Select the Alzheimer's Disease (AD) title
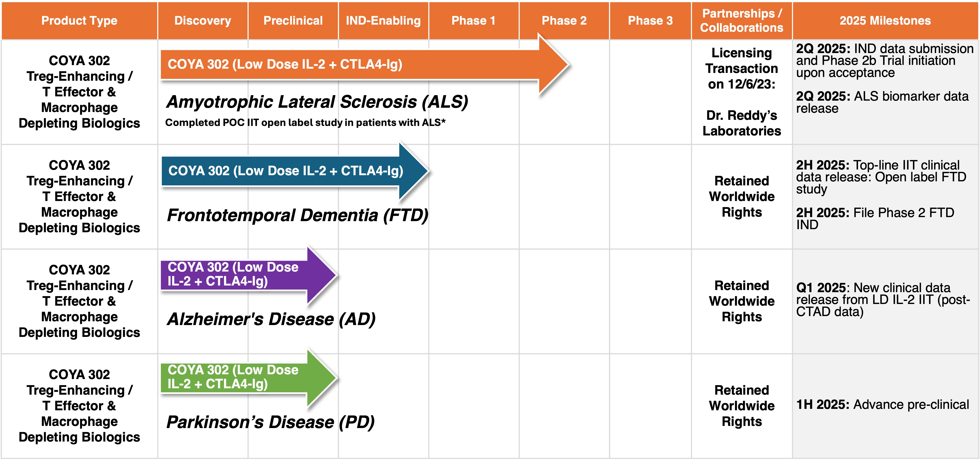 pyautogui.click(x=271, y=319)
